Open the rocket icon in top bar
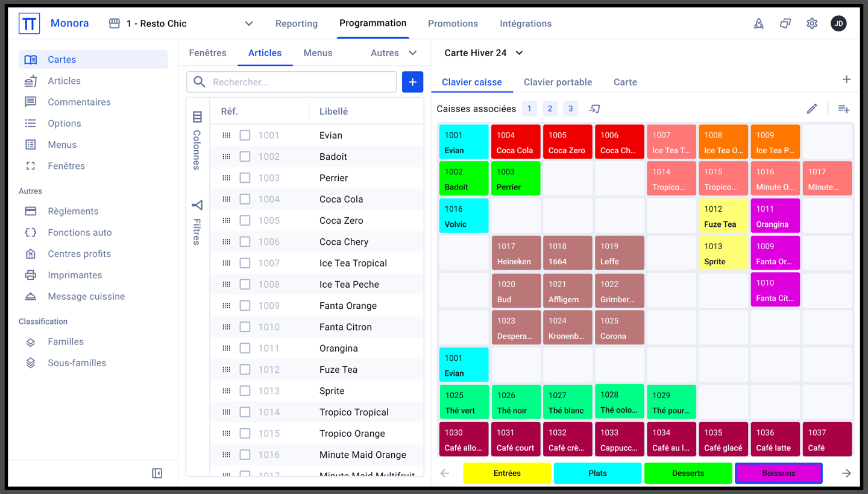This screenshot has height=494, width=868. click(759, 24)
